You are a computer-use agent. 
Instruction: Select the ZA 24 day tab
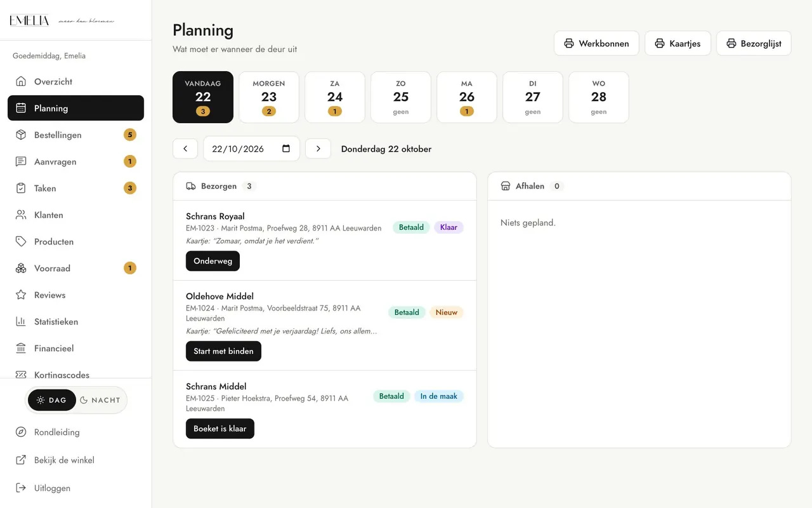[335, 97]
